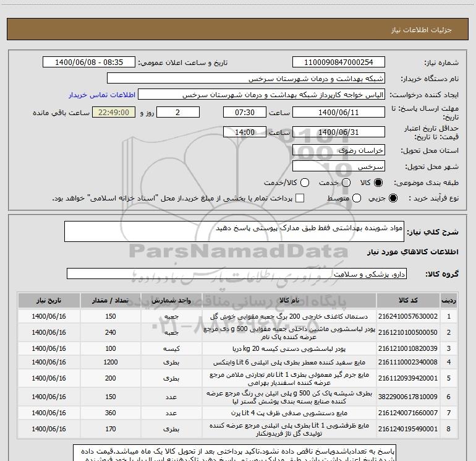Select the کالا/خدمت radio button
The image size is (476, 461).
305,183
